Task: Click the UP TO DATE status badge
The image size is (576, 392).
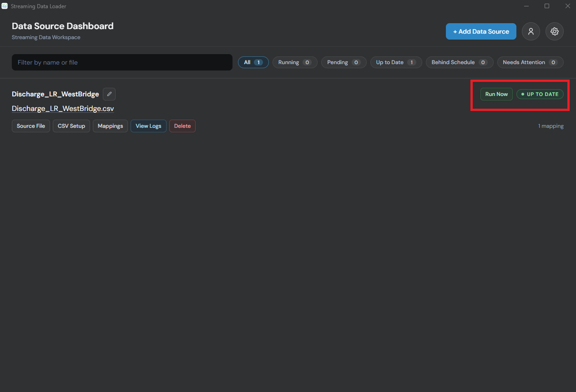Action: pos(540,94)
